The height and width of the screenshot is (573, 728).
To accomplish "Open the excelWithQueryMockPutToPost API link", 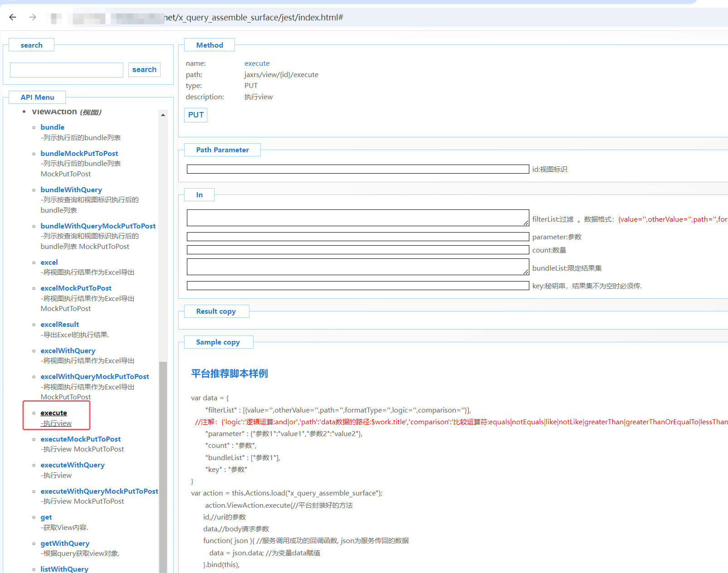I will coord(95,377).
